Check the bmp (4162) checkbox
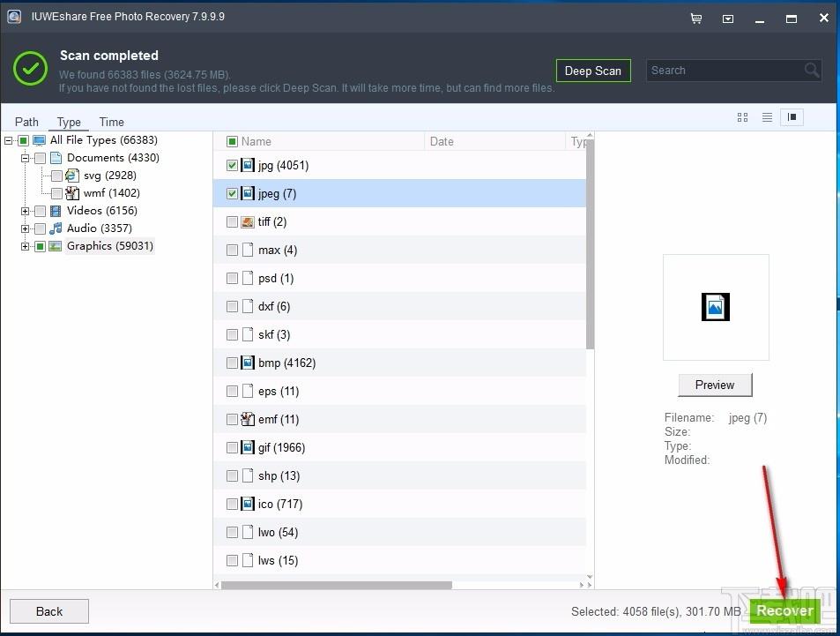 point(232,363)
